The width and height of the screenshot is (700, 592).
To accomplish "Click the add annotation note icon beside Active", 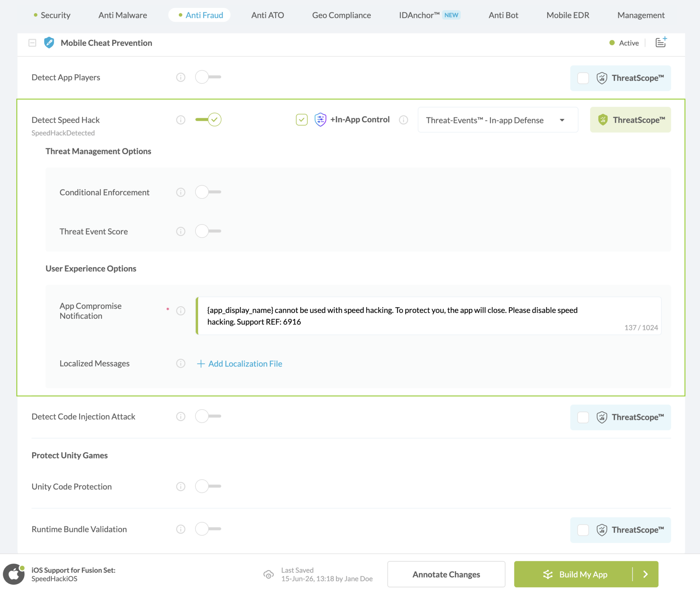I will (661, 42).
